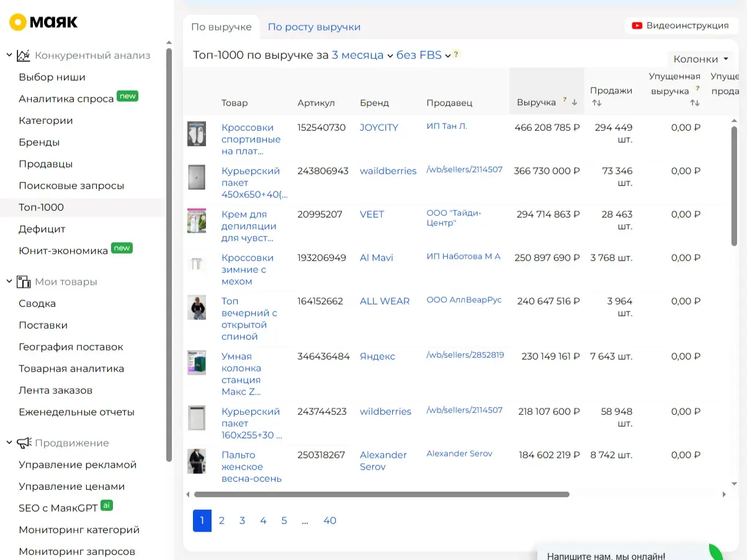
Task: Click the Маяк logo icon
Action: tap(17, 23)
